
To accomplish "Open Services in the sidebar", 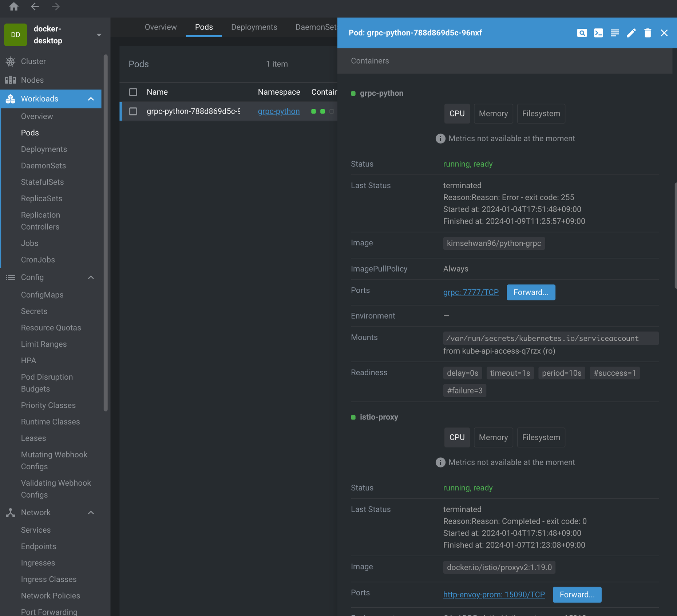I will (36, 530).
